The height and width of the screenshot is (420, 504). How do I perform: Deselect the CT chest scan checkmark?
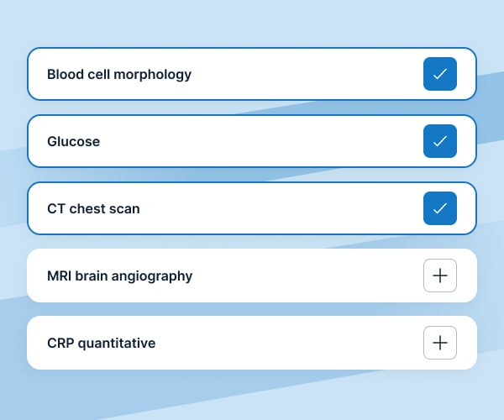tap(440, 208)
